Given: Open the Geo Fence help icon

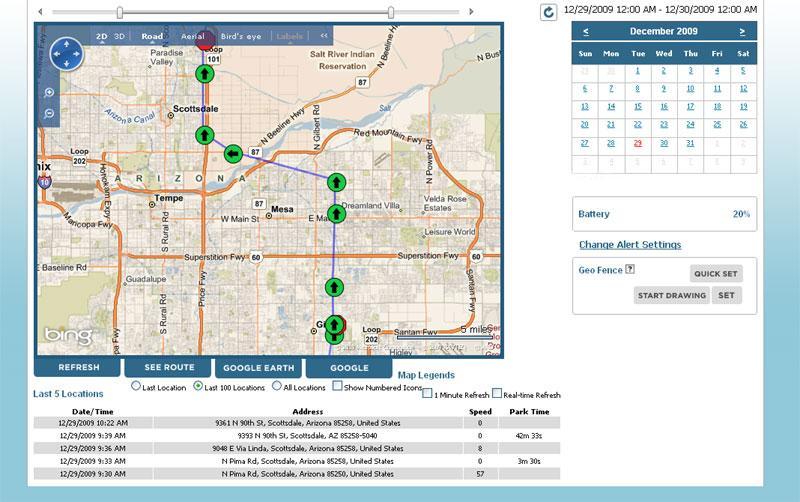Looking at the screenshot, I should [x=630, y=270].
